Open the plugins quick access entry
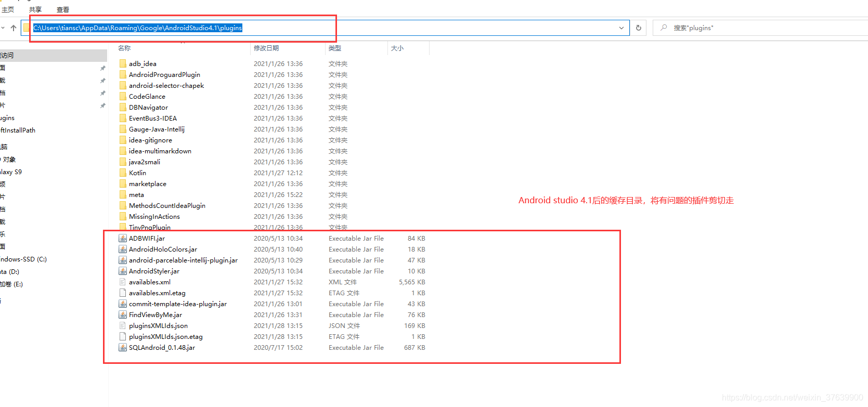Screen dimensions: 868x407 pyautogui.click(x=7, y=118)
